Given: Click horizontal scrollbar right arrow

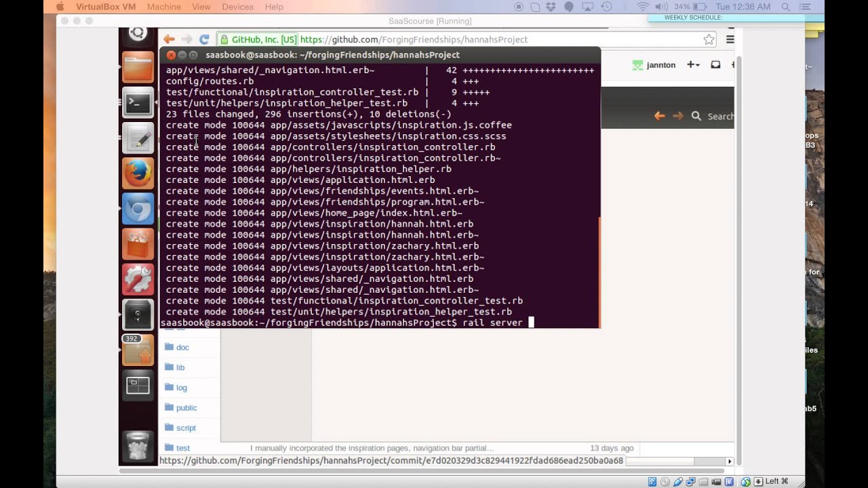Looking at the screenshot, I should (730, 462).
